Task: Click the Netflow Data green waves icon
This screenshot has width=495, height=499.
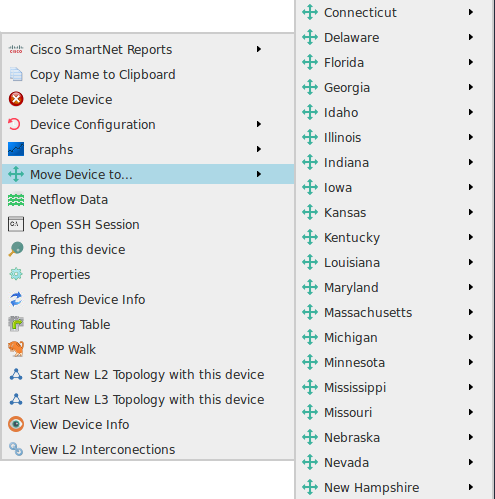Action: [16, 200]
